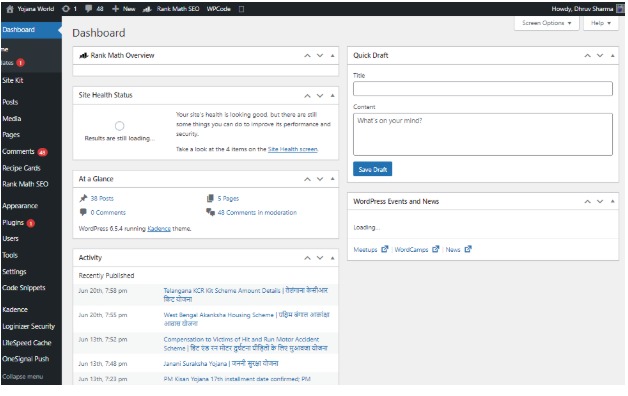Image resolution: width=628 pixels, height=396 pixels.
Task: Go to Pages in the sidebar
Action: tap(11, 135)
